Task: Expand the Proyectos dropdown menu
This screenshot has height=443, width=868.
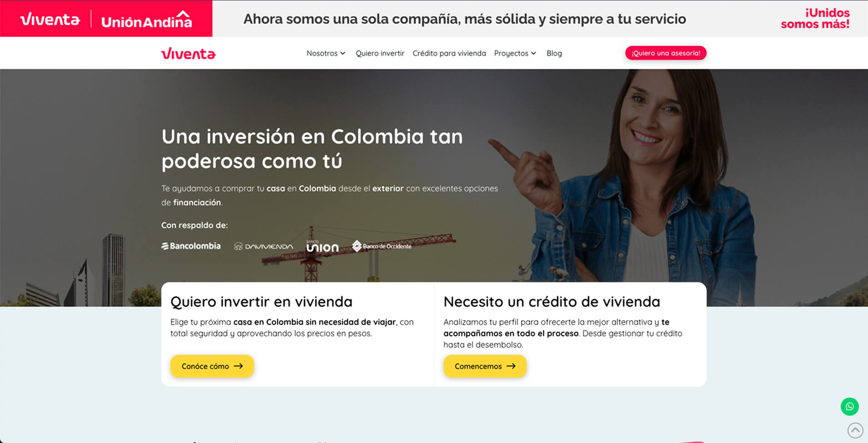Action: [515, 53]
